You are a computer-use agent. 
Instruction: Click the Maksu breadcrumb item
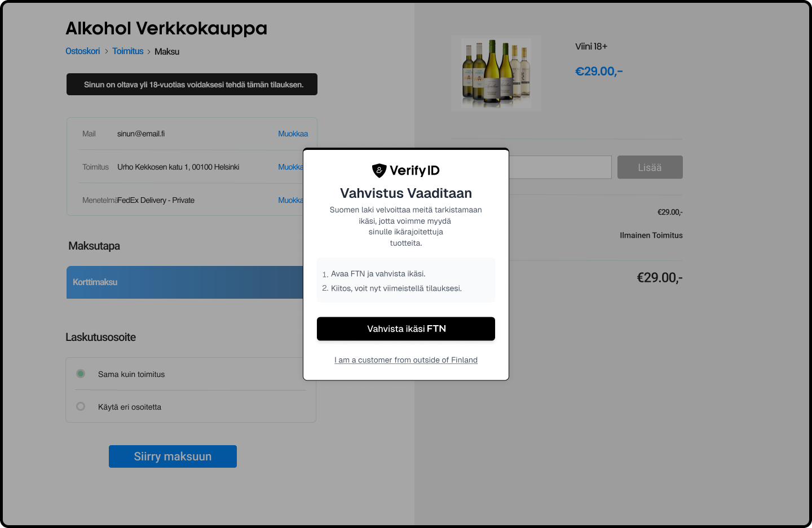pyautogui.click(x=167, y=51)
